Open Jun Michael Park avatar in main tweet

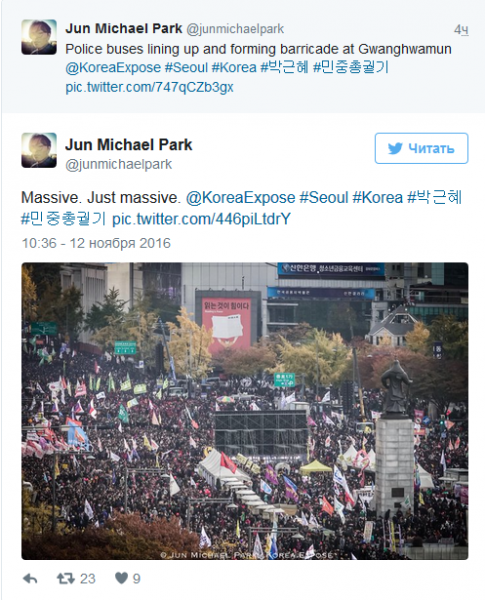coord(39,150)
